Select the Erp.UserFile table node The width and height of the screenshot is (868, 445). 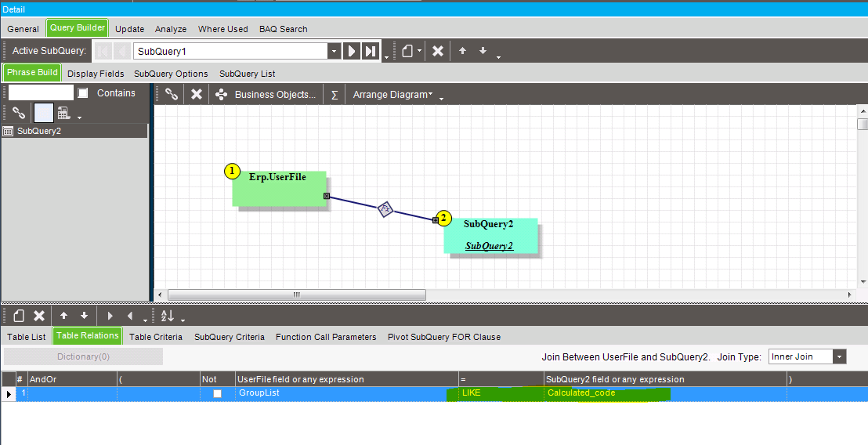click(280, 189)
